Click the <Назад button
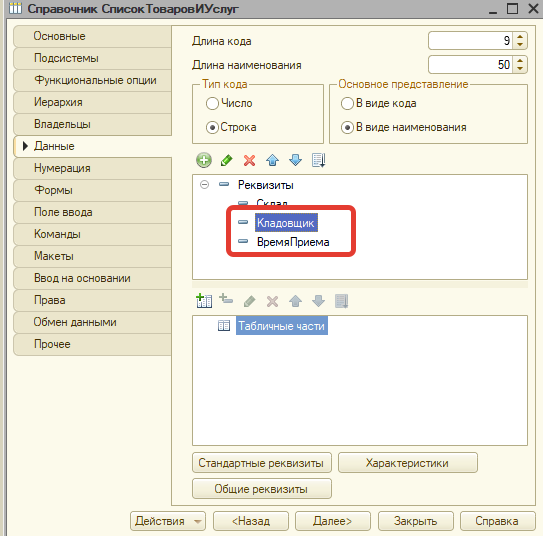 point(251,521)
